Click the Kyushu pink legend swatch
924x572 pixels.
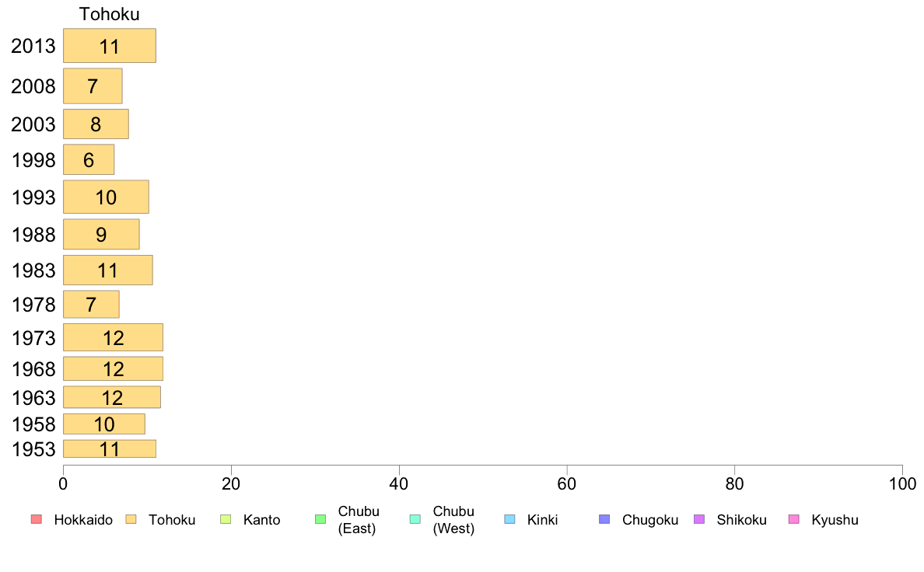pos(794,519)
